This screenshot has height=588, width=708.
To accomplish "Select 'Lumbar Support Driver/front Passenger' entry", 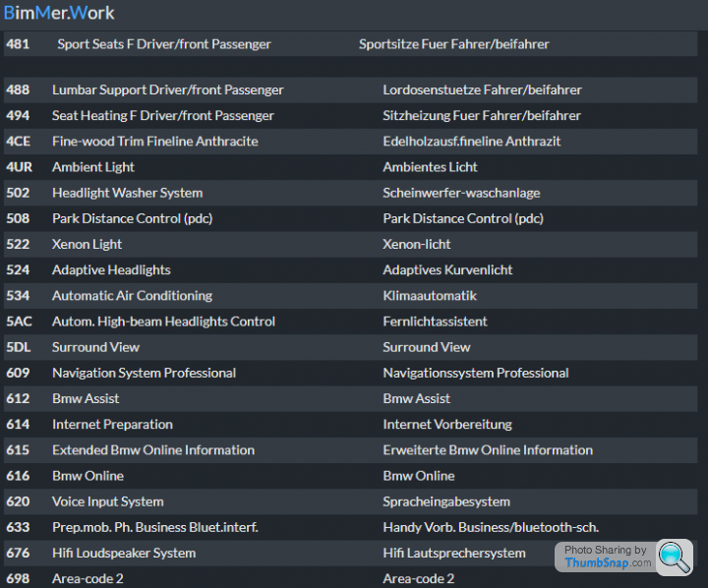I will 167,89.
